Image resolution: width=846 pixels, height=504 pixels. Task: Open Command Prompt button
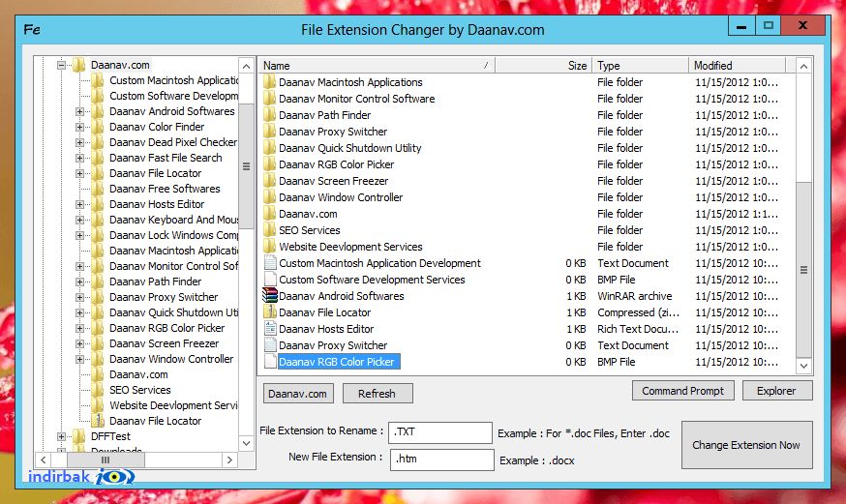point(682,391)
